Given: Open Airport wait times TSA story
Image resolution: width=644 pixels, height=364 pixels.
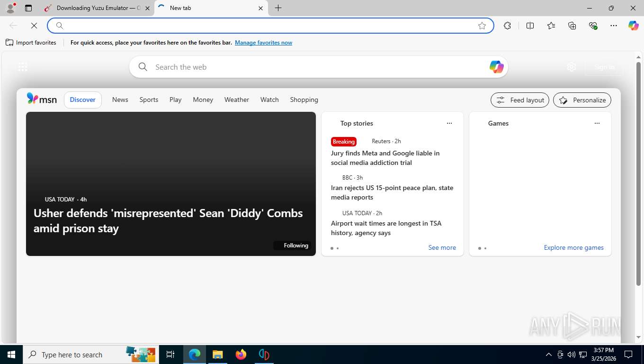Looking at the screenshot, I should [386, 228].
